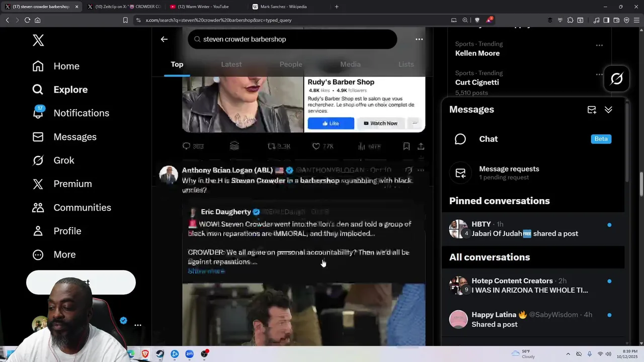The image size is (644, 362).
Task: Open Messages from the left sidebar
Action: pos(64,137)
